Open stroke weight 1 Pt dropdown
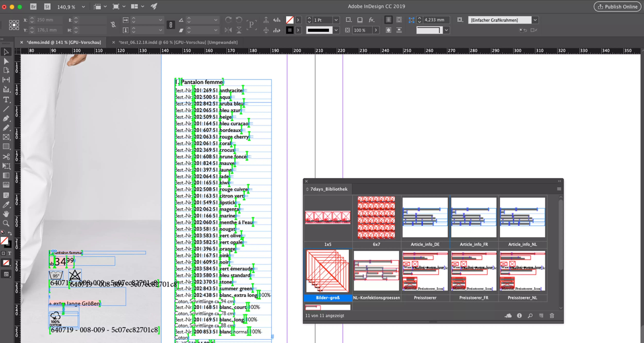Screen dimensions: 644x343 click(336, 20)
